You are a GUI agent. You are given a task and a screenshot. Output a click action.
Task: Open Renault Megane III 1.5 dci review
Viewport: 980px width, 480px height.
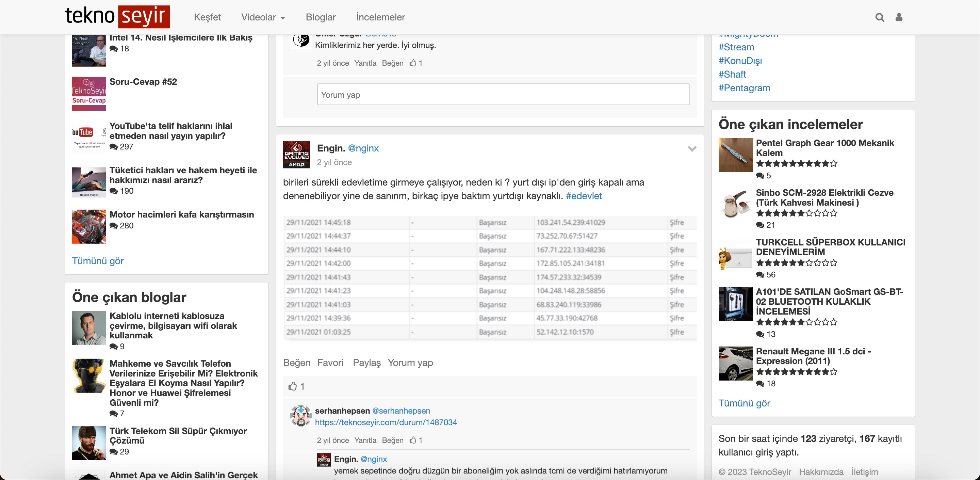(x=813, y=356)
